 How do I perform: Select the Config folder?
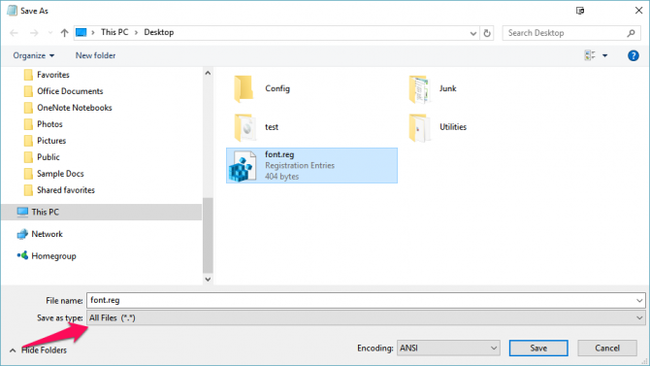[x=262, y=89]
